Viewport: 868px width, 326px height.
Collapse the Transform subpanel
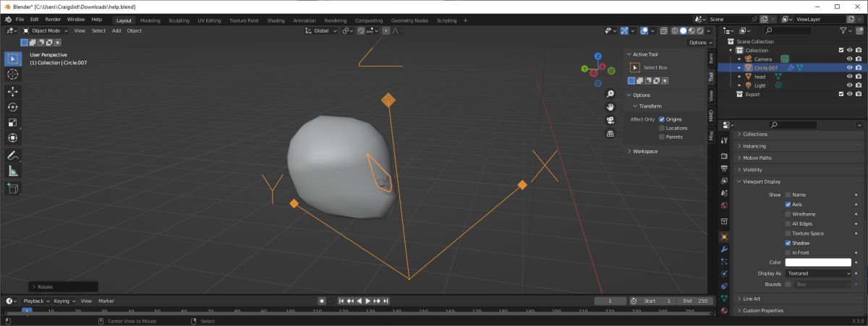click(x=650, y=106)
